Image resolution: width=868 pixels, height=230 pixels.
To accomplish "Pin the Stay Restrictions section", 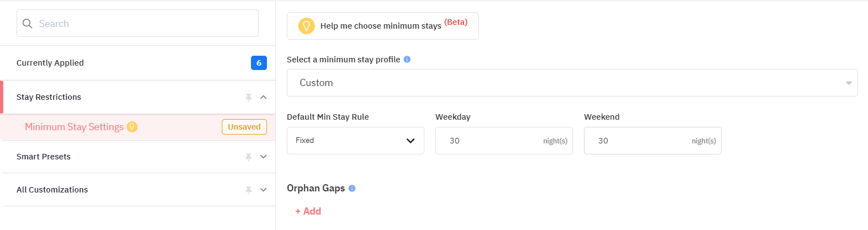I will point(248,97).
